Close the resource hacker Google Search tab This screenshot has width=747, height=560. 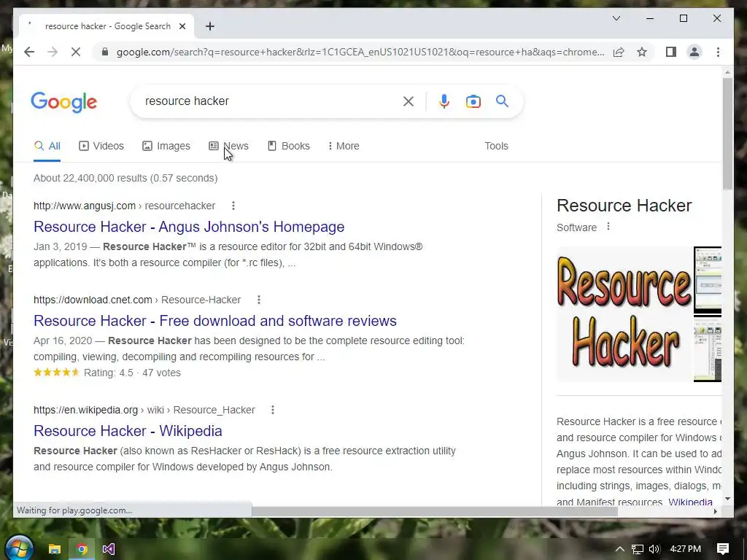pos(182,26)
